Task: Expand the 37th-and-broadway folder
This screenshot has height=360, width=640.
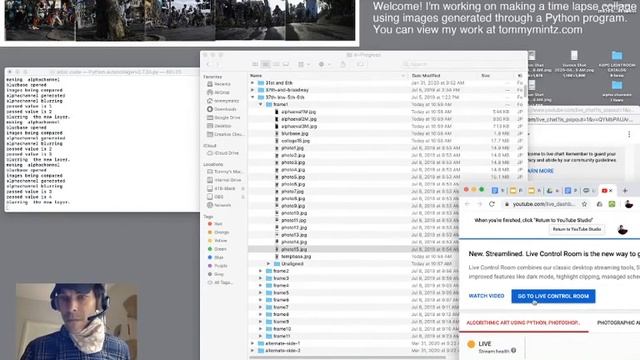Action: point(252,90)
